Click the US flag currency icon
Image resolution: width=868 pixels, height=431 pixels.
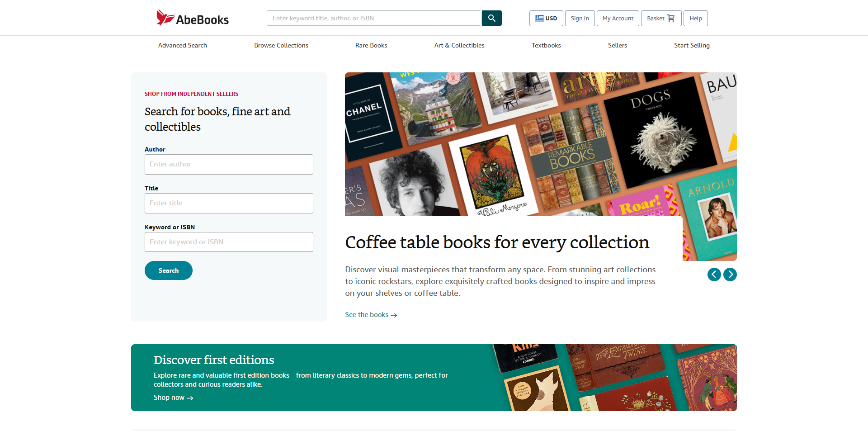(539, 18)
